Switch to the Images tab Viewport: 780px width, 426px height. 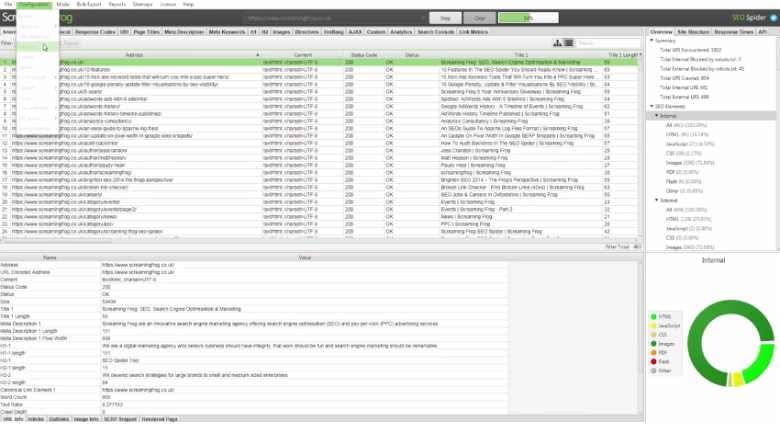click(282, 32)
